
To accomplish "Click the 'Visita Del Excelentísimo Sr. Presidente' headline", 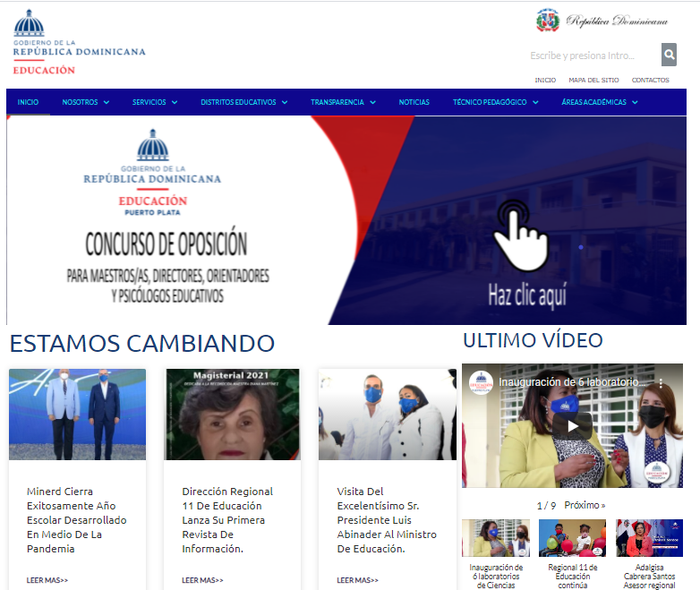I will coord(387,520).
